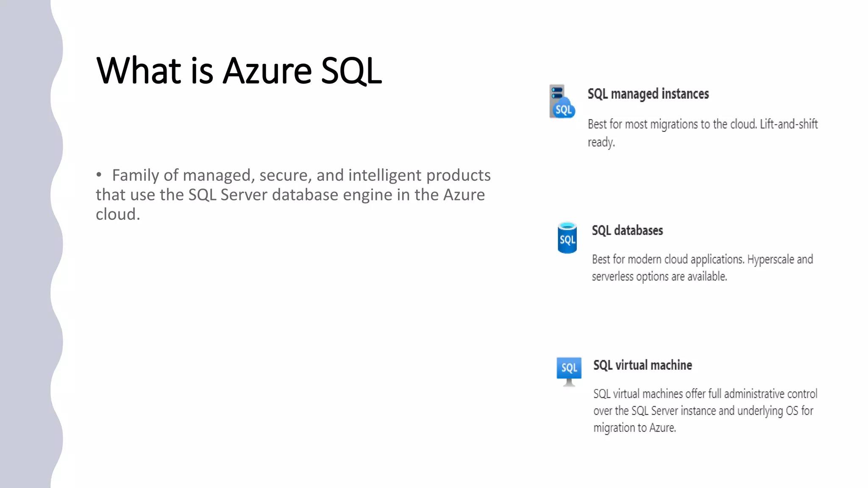Screen dimensions: 868x488
Task: Click the "Lift-and-shift" phrase
Action: pos(788,124)
